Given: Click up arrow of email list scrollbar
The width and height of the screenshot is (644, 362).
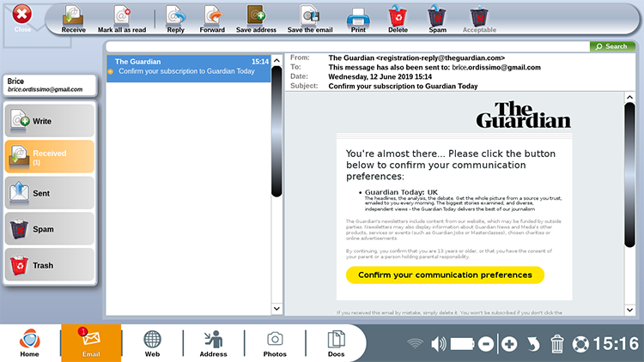Looking at the screenshot, I should [276, 61].
